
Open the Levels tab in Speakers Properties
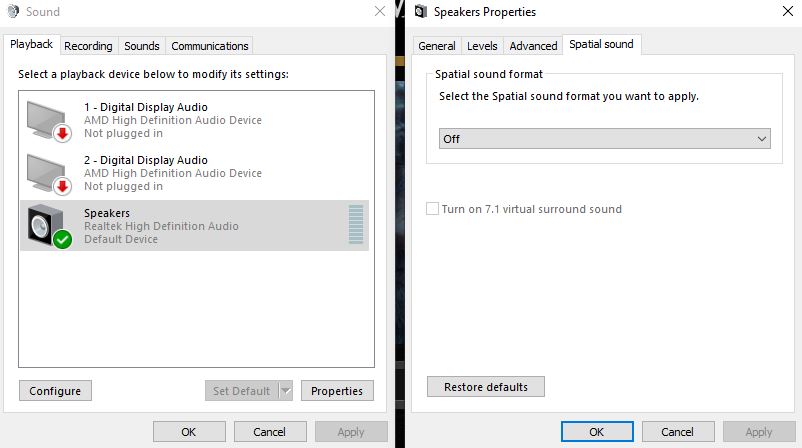pos(482,46)
